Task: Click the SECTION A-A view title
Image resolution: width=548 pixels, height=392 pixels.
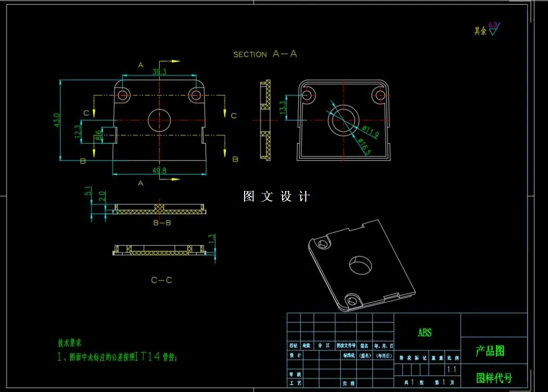Action: [x=264, y=54]
